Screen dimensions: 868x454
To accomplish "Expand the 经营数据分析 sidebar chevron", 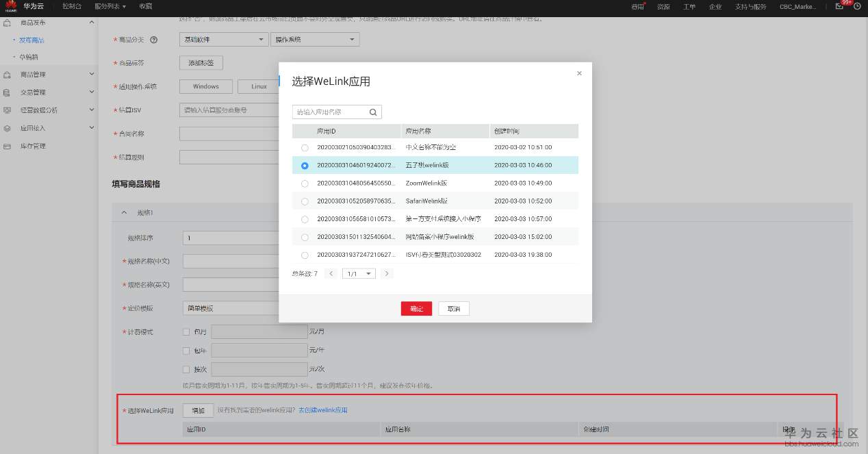I will pos(92,110).
